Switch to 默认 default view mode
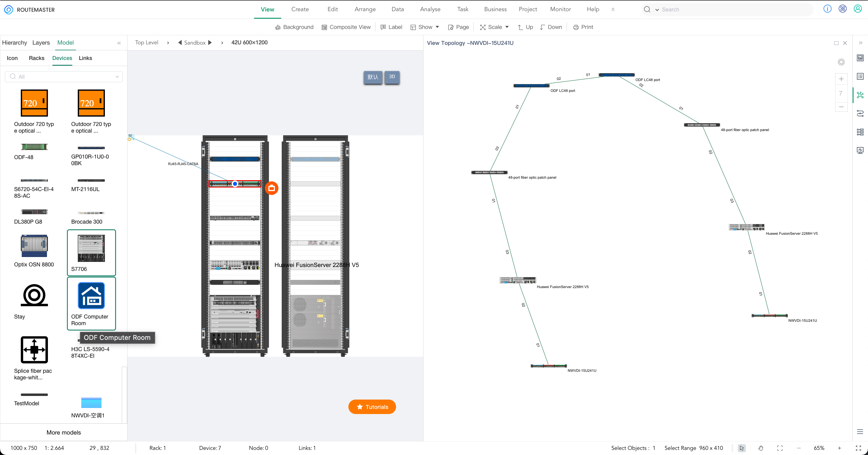The height and width of the screenshot is (455, 868). 373,77
